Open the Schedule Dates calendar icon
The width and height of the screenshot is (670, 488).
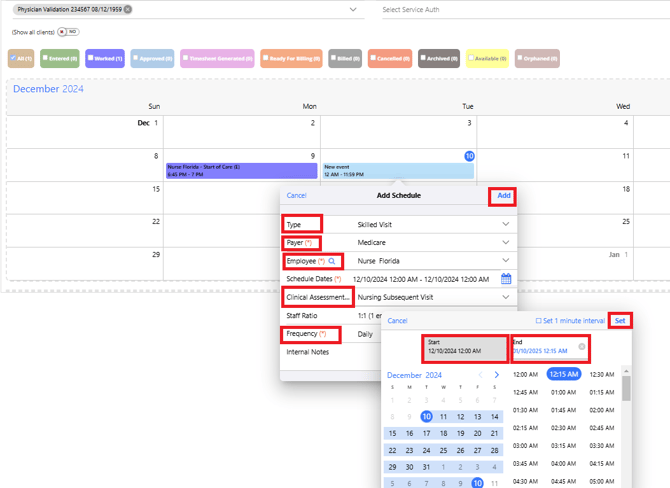click(x=506, y=279)
